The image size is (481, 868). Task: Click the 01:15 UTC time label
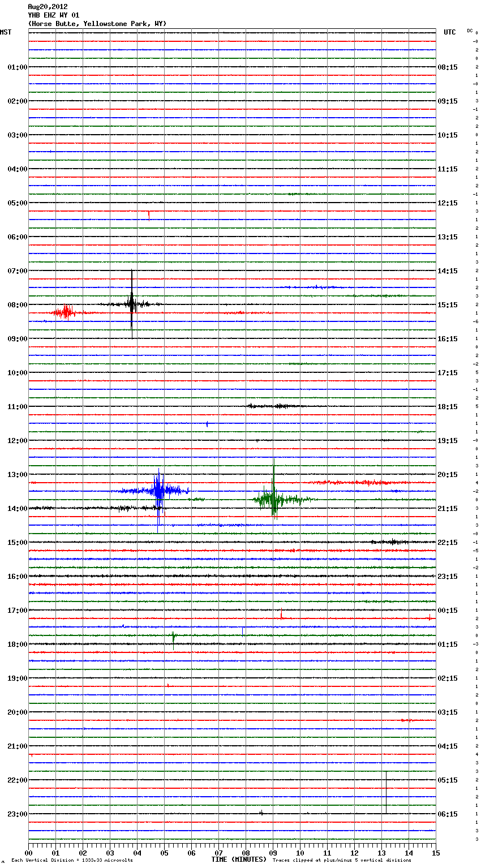coord(448,644)
